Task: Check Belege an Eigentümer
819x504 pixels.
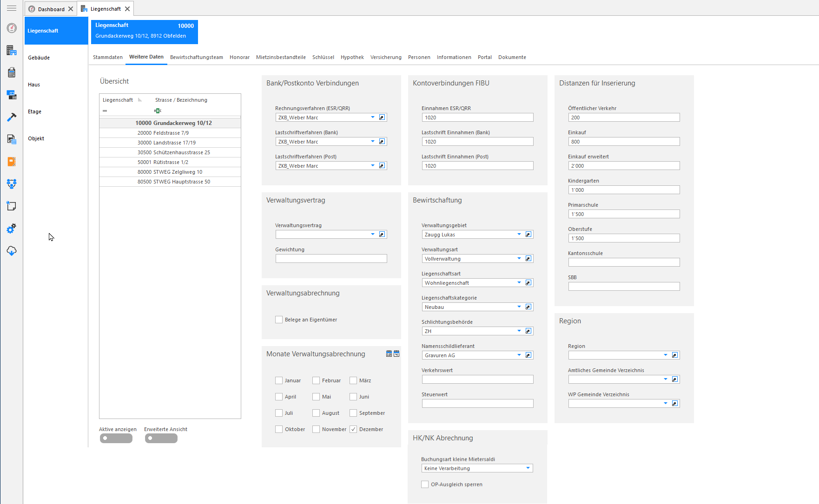Action: 279,320
